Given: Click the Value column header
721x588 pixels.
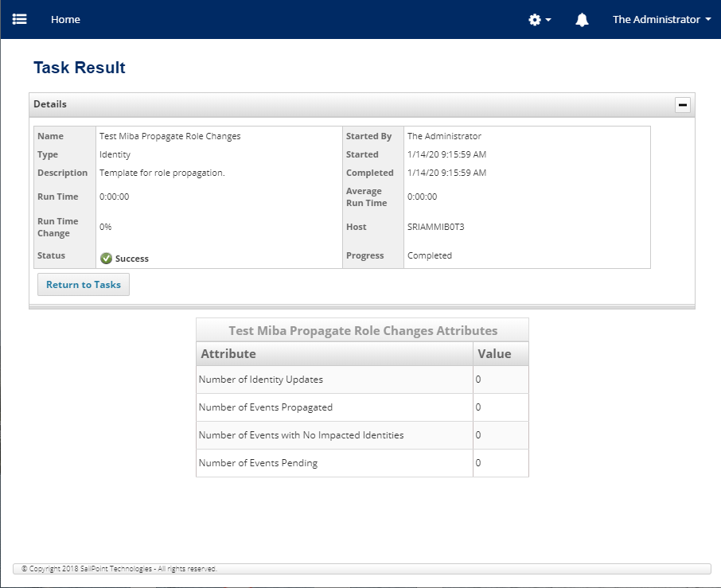Looking at the screenshot, I should pyautogui.click(x=494, y=354).
